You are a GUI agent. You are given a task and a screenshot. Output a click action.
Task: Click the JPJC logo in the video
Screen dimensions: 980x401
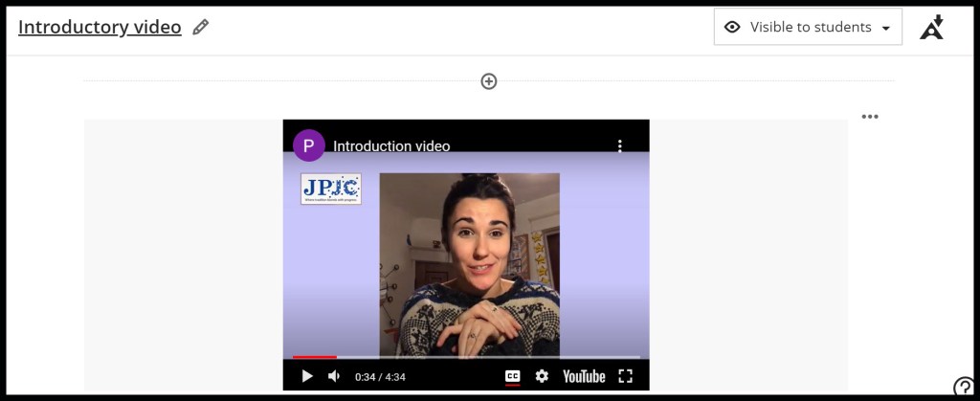pos(330,189)
